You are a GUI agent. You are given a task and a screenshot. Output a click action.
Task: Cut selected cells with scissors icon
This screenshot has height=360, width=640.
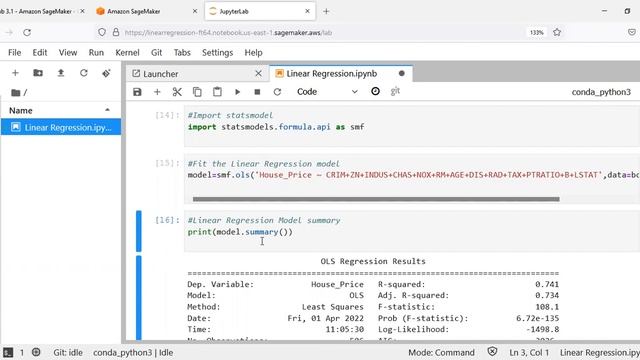point(177,92)
